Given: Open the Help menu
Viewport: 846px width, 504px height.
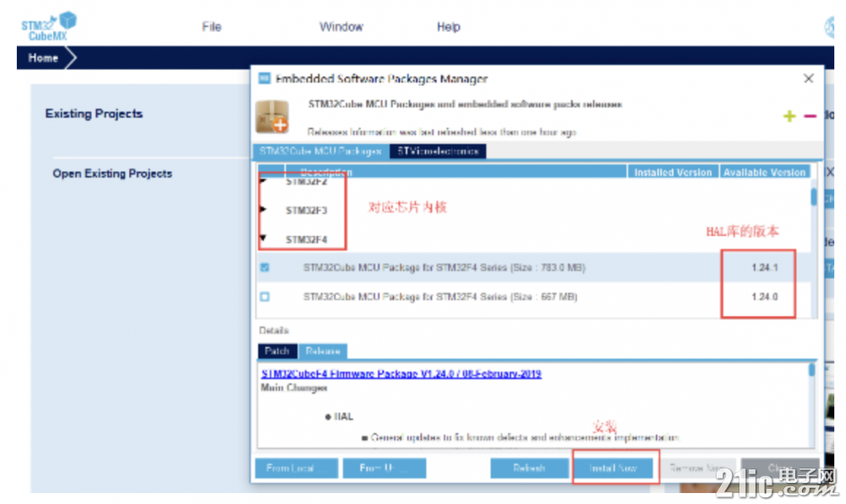Looking at the screenshot, I should coord(448,27).
